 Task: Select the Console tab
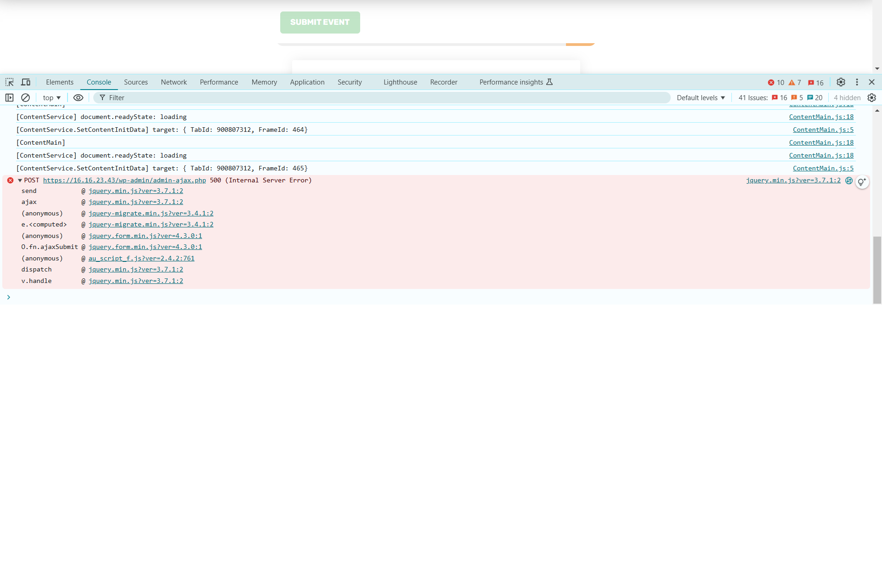pos(99,82)
